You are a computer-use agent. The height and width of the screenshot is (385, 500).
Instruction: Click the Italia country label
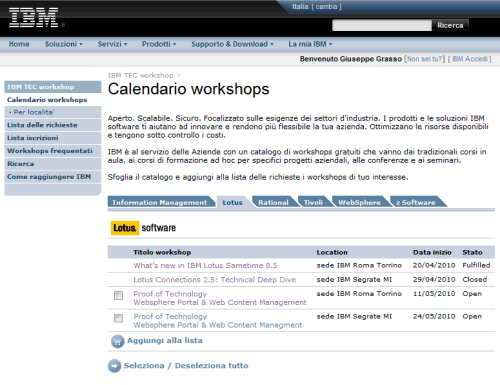pos(300,7)
